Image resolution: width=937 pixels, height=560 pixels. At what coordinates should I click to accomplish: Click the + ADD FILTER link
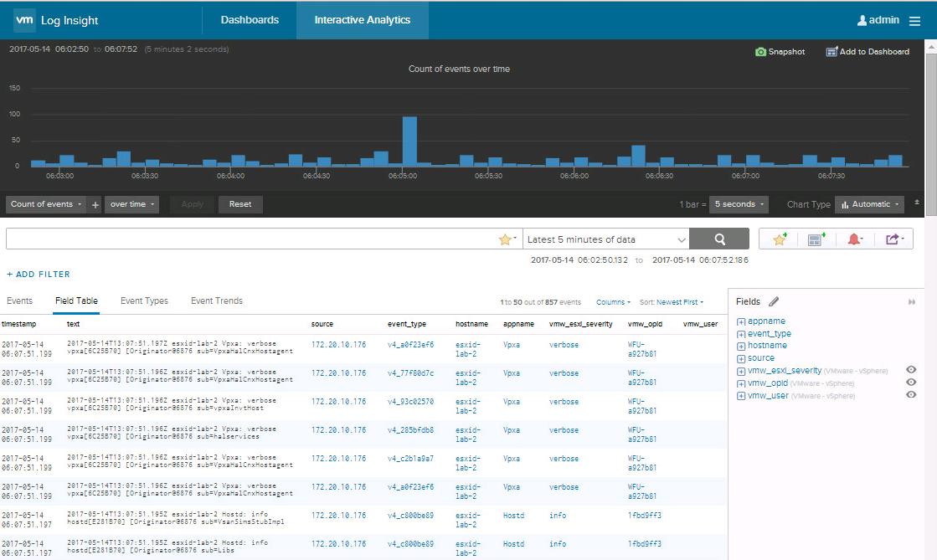[39, 275]
